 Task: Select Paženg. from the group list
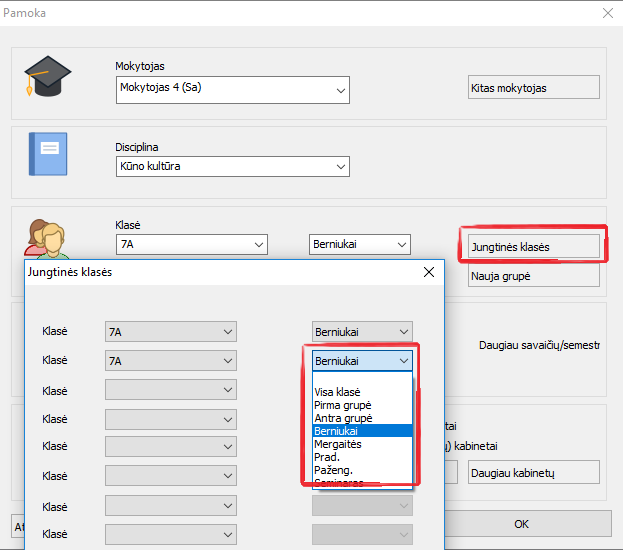(334, 470)
